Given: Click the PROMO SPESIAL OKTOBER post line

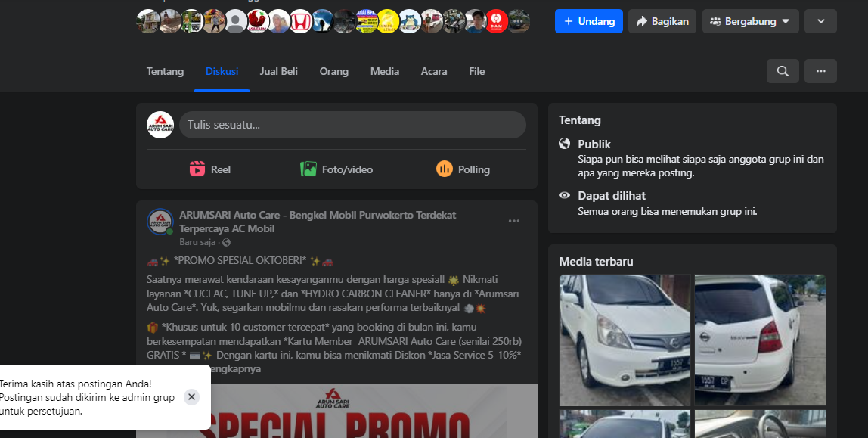Looking at the screenshot, I should click(240, 261).
